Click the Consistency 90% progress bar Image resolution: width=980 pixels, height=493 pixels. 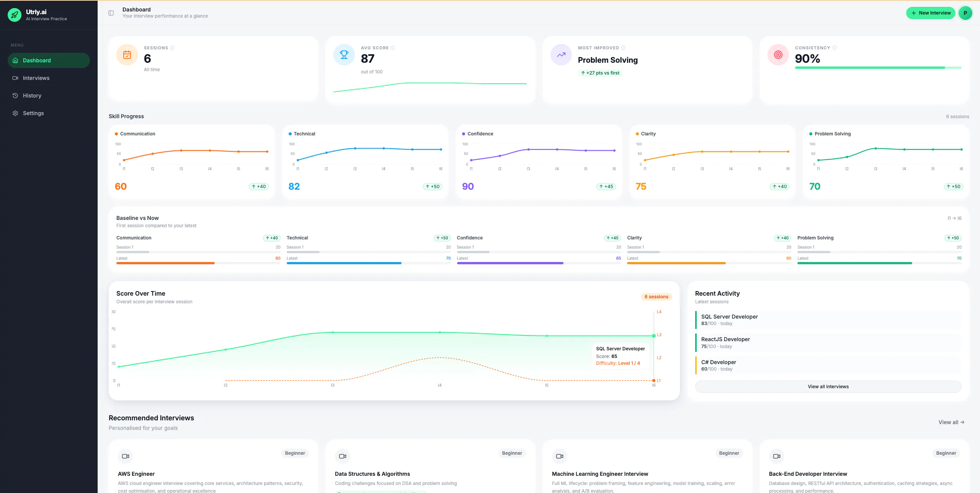[x=878, y=68]
